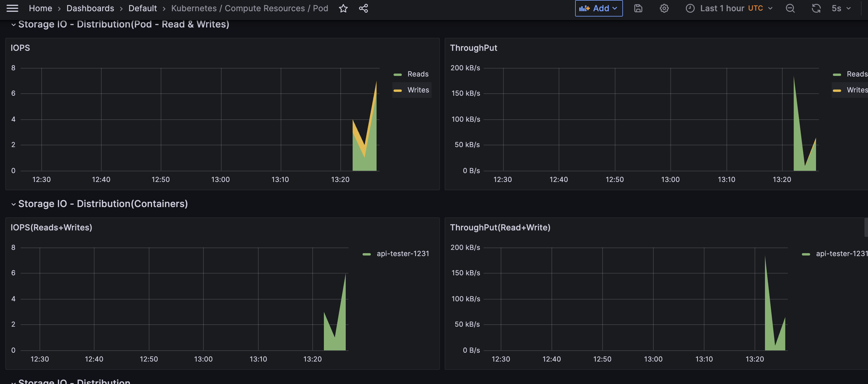
Task: Click green api-tester-1231 swatch in IOPS(Reads+Writes)
Action: 367,254
